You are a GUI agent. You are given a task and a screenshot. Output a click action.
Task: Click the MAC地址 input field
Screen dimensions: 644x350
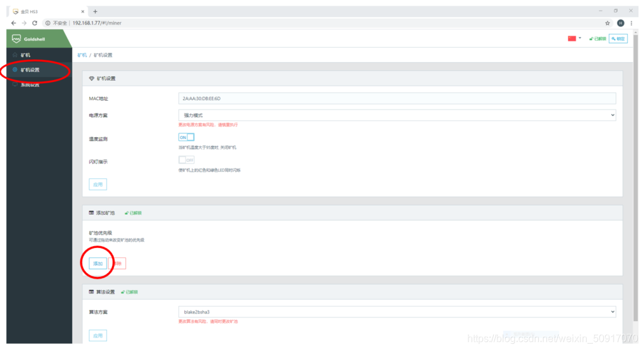pos(397,98)
